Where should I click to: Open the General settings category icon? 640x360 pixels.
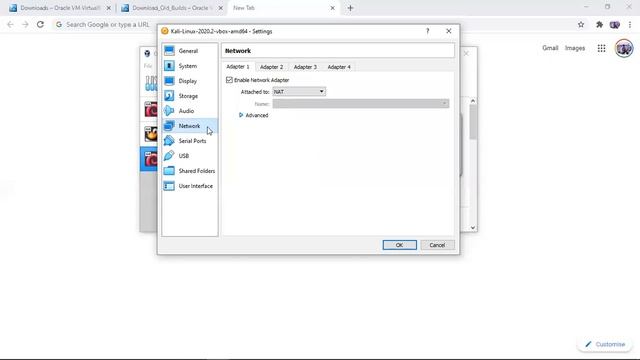pos(169,51)
